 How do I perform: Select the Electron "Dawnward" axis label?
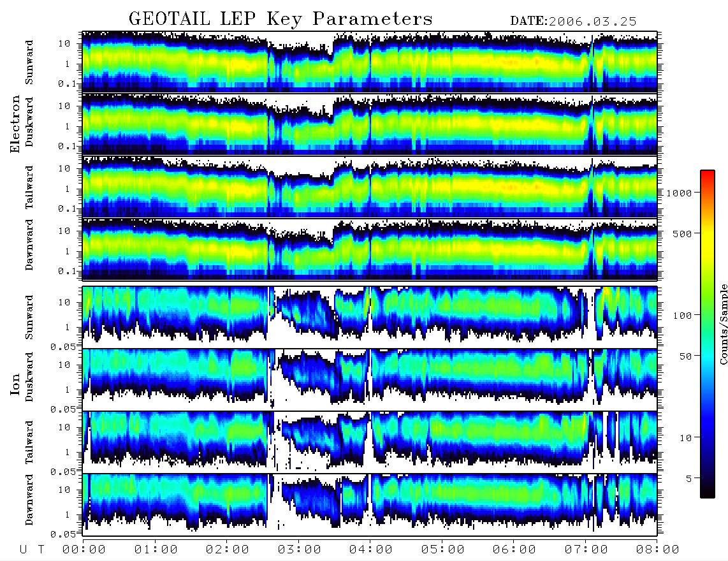point(29,245)
